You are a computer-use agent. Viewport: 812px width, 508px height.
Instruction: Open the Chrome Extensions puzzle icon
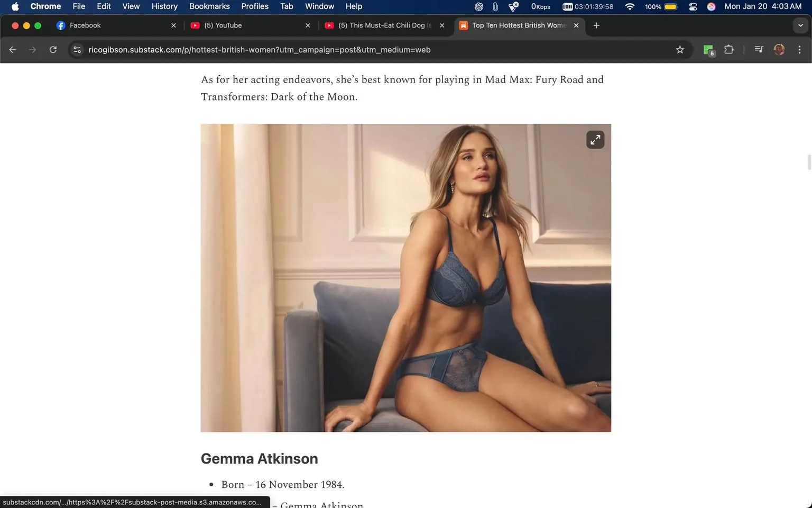coord(728,49)
